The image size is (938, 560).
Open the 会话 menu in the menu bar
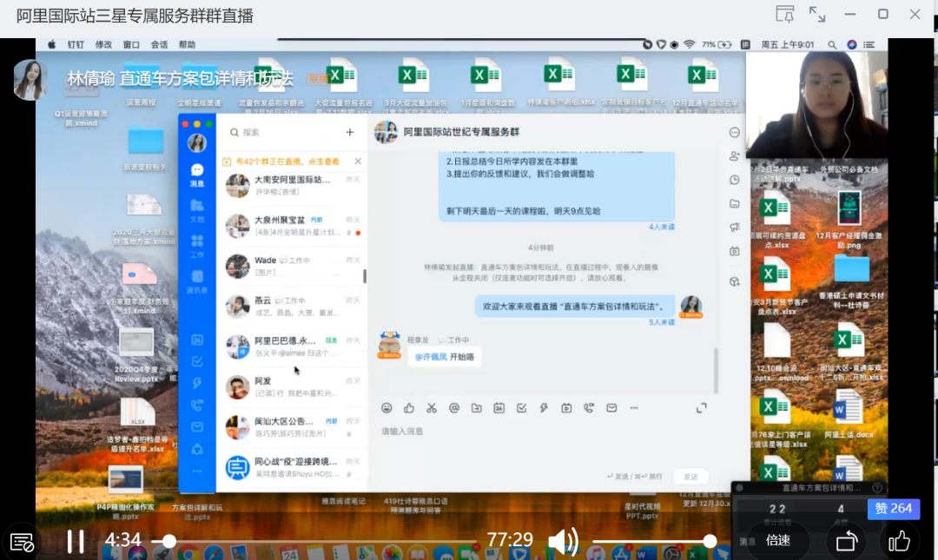click(x=159, y=44)
